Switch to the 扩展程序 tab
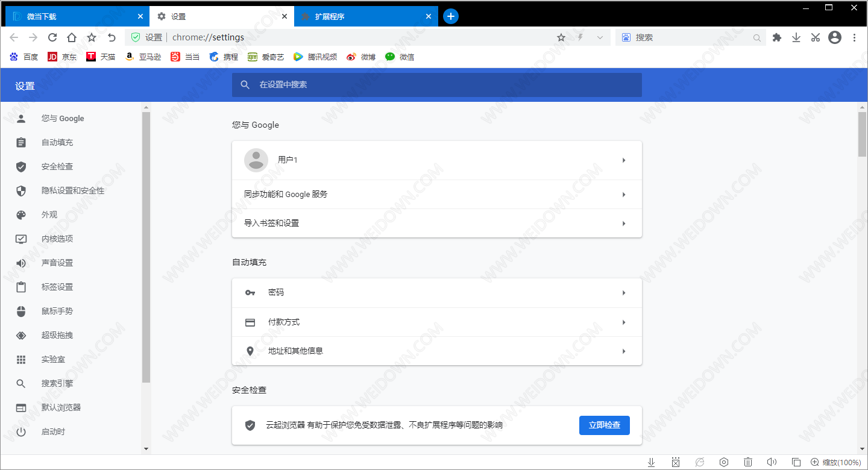The height and width of the screenshot is (470, 868). pyautogui.click(x=366, y=16)
